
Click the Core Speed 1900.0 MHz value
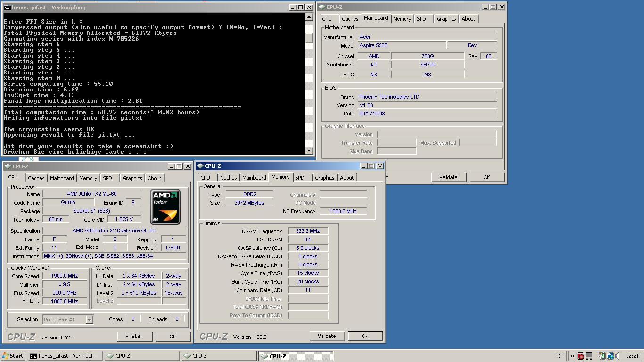point(65,276)
